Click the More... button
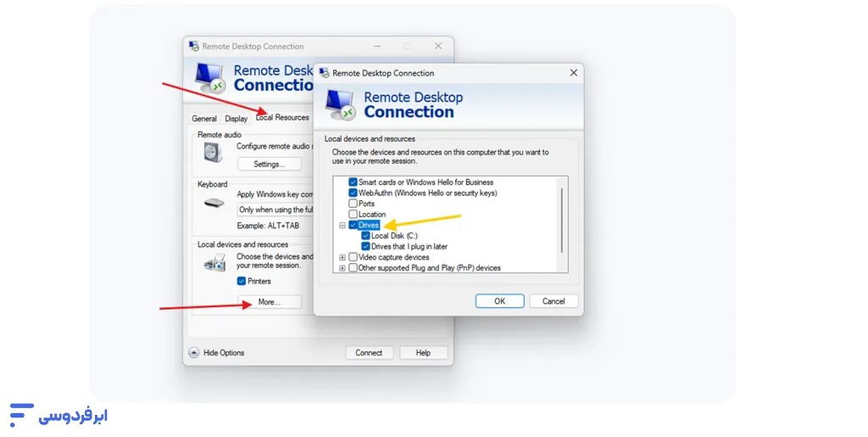868x437 pixels. point(270,302)
